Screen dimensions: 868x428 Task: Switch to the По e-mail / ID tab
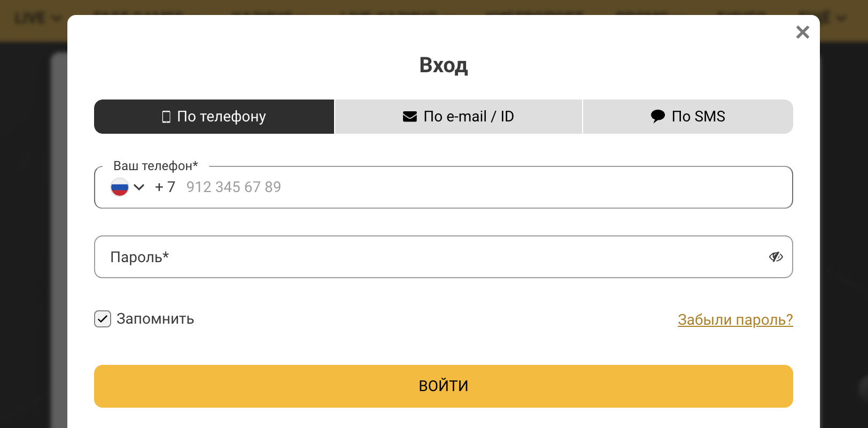(459, 117)
